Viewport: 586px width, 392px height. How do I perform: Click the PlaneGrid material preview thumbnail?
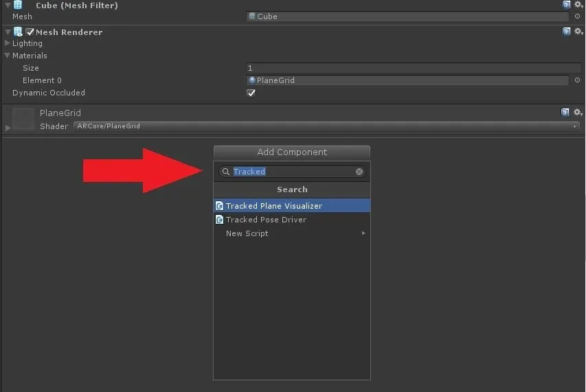pyautogui.click(x=23, y=118)
